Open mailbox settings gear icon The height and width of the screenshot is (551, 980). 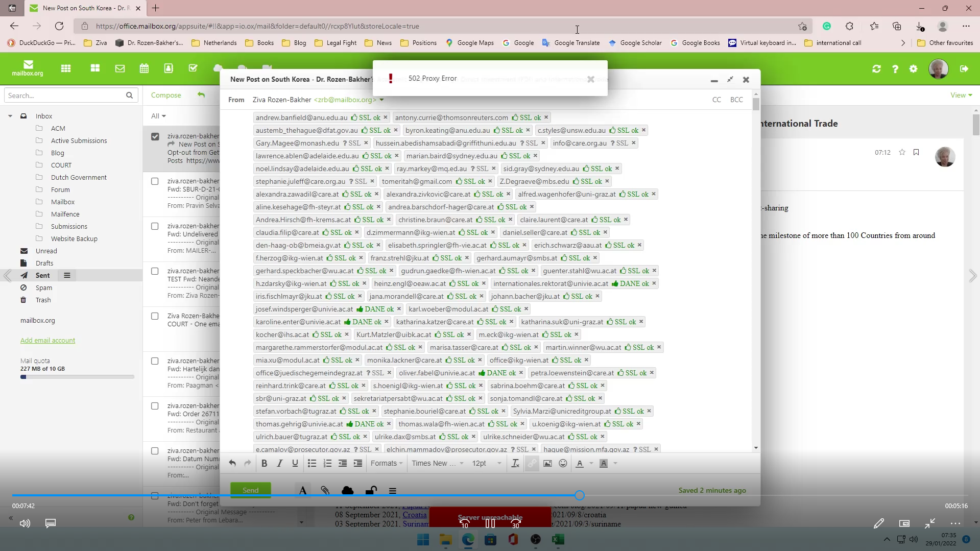coord(914,69)
